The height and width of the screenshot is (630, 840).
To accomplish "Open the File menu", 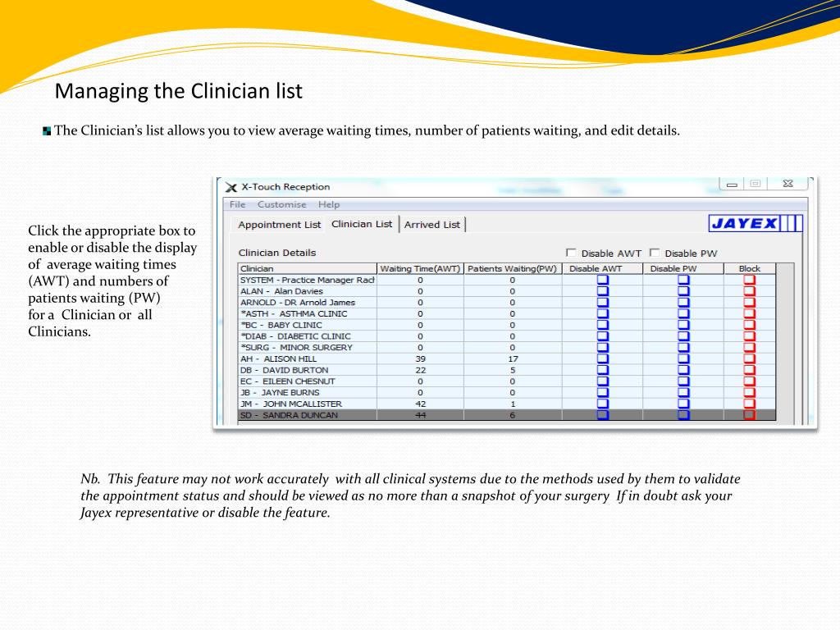I will (237, 204).
